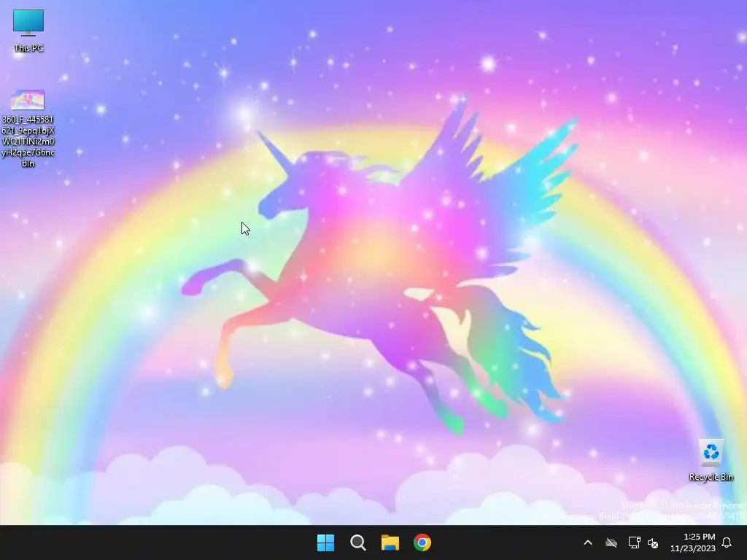The height and width of the screenshot is (560, 747).
Task: Show hidden system tray icons
Action: (588, 542)
